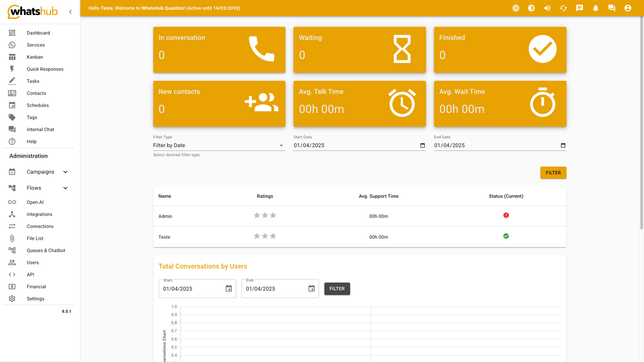Open the Queues & Chatbot section

coord(46,250)
